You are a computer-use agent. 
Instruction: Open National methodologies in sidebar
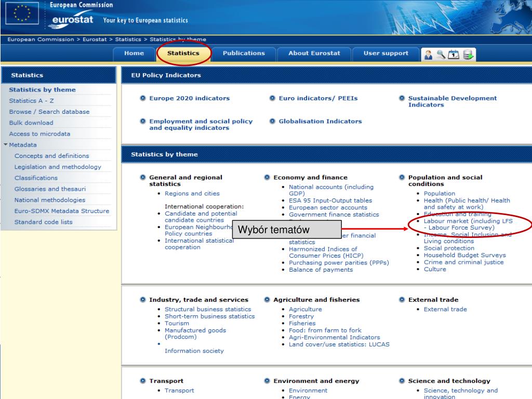click(49, 200)
